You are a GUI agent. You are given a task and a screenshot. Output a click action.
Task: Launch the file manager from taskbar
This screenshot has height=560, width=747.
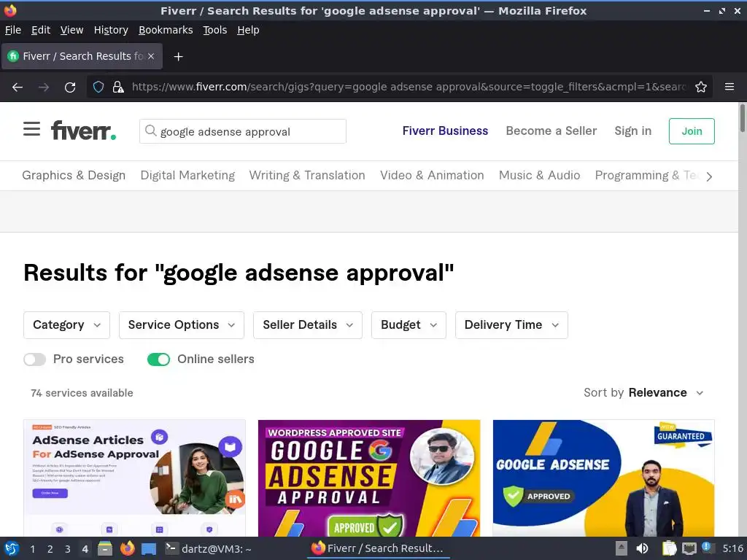105,548
